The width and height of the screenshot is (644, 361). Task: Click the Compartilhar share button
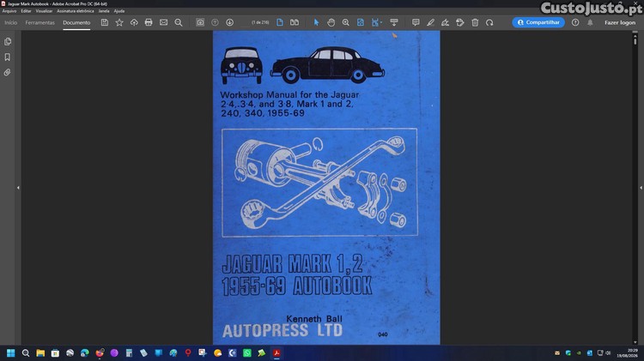pos(538,22)
